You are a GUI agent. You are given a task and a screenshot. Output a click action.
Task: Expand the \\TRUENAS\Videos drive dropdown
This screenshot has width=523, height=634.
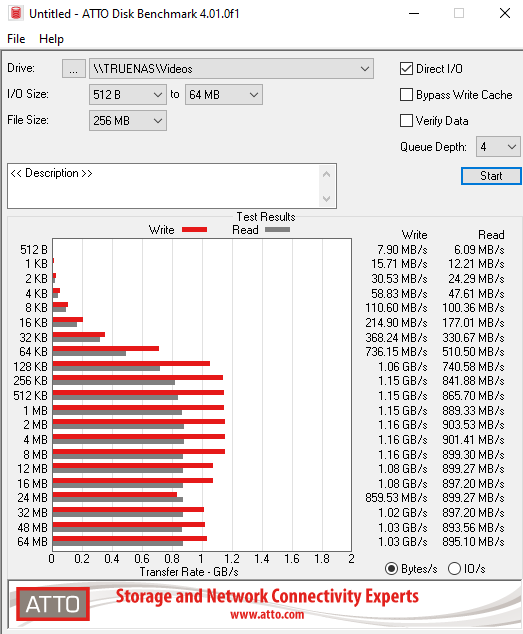pos(365,69)
